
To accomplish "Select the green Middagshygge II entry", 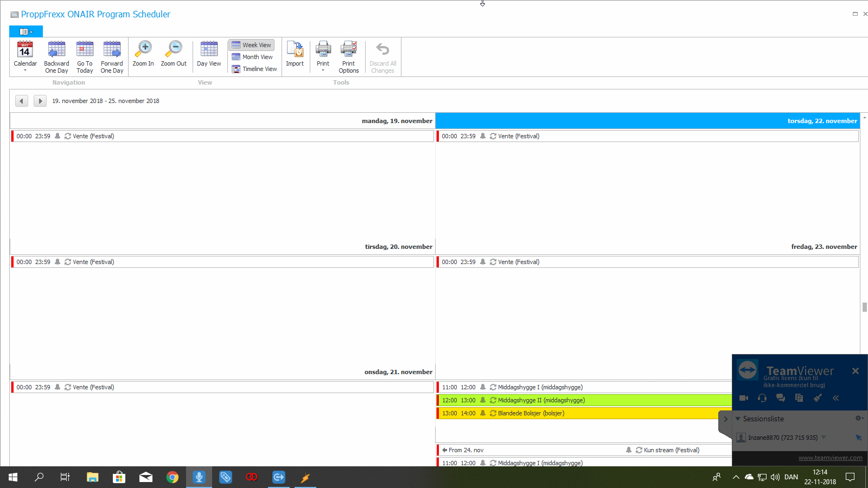I will tap(584, 400).
